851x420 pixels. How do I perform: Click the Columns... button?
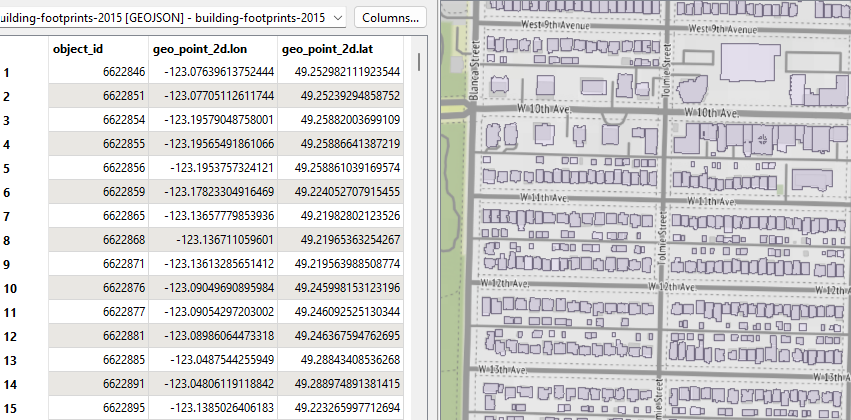390,17
